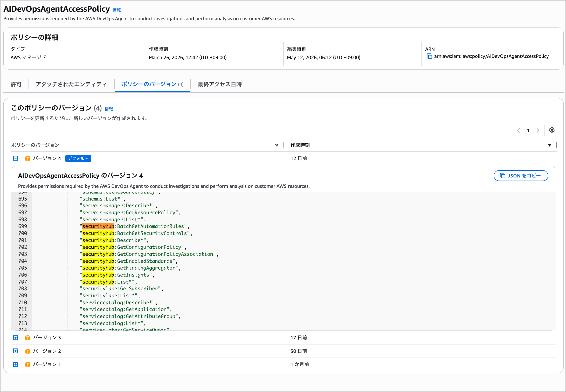Click the デフォルト badge on バージョン 4

[78, 159]
